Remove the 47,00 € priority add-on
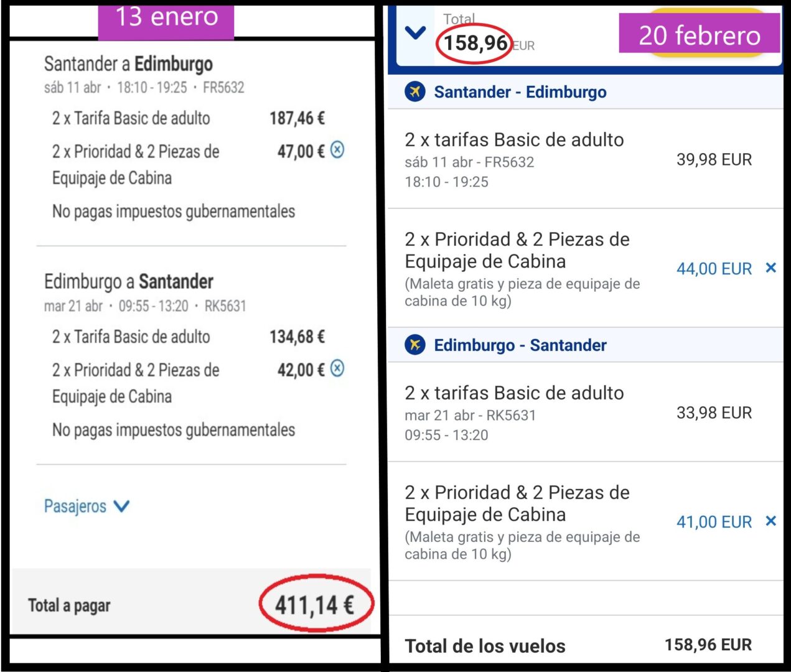Screen dimensions: 791x672 pyautogui.click(x=337, y=150)
